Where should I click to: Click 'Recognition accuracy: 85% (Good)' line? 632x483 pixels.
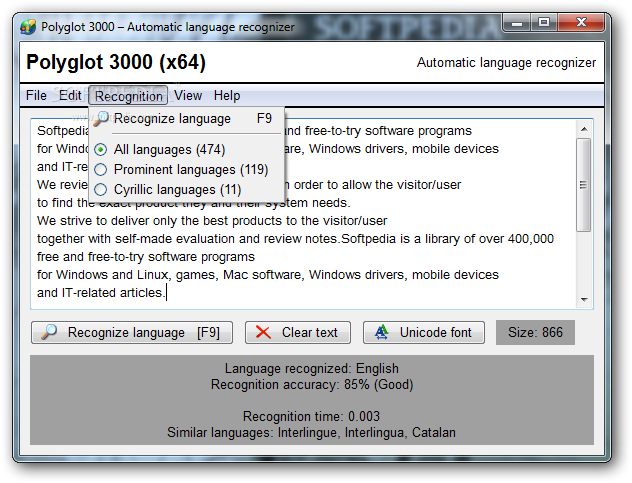click(312, 385)
